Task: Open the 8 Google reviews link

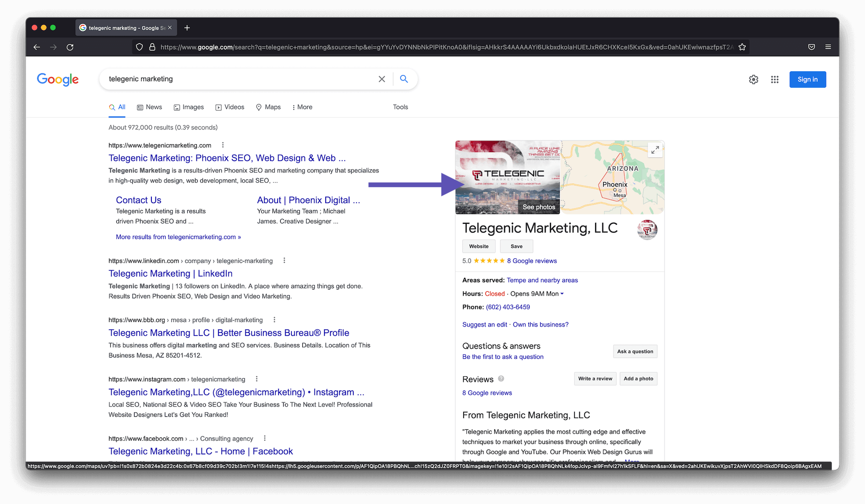Action: [532, 261]
